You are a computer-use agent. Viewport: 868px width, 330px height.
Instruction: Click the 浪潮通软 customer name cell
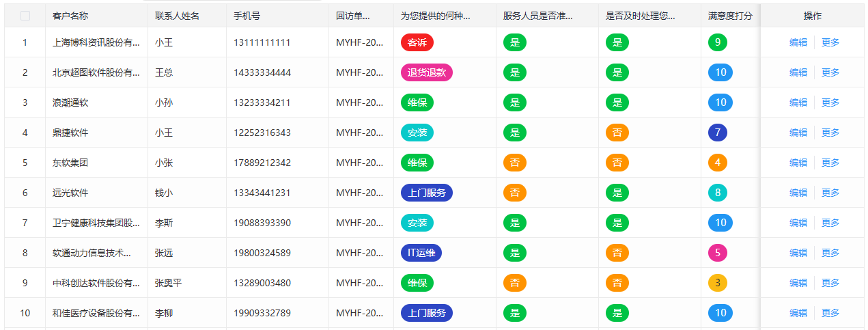point(70,102)
